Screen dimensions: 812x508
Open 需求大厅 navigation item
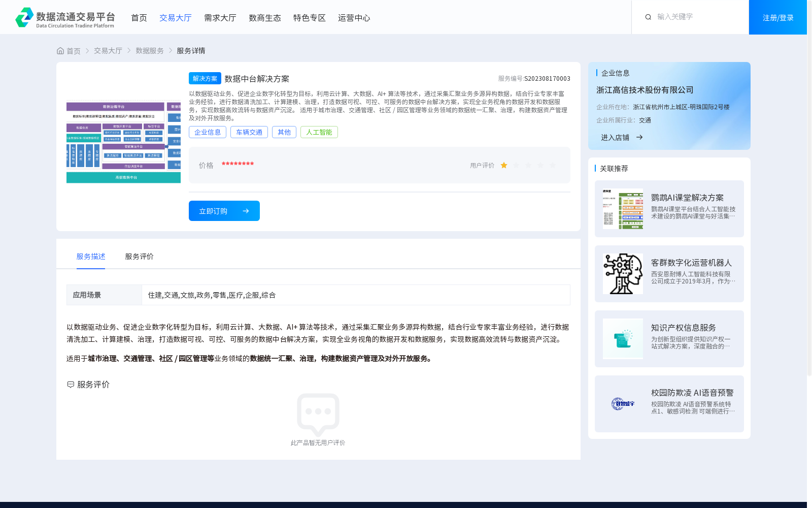click(220, 18)
